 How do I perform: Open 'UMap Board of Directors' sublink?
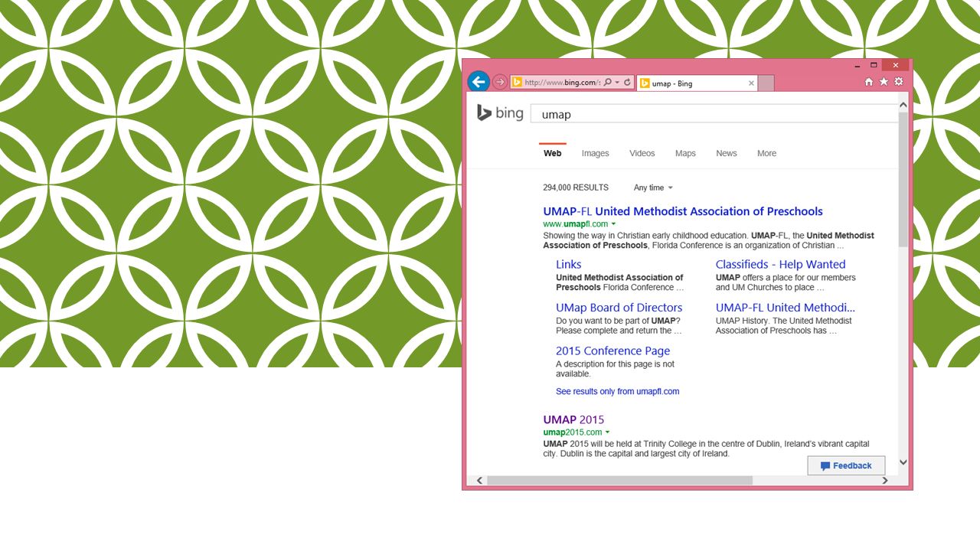tap(619, 308)
